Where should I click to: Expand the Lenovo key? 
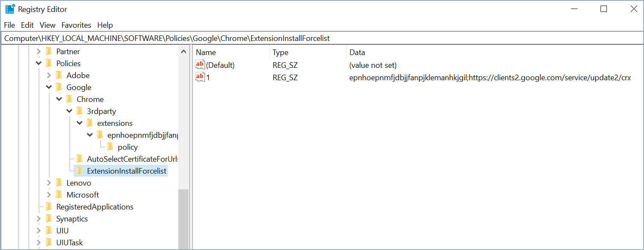pos(49,183)
